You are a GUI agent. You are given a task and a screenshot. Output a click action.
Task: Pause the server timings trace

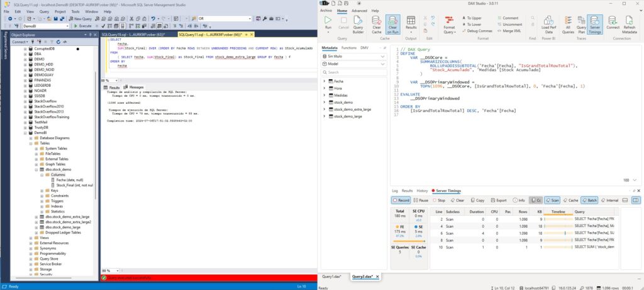pyautogui.click(x=421, y=201)
